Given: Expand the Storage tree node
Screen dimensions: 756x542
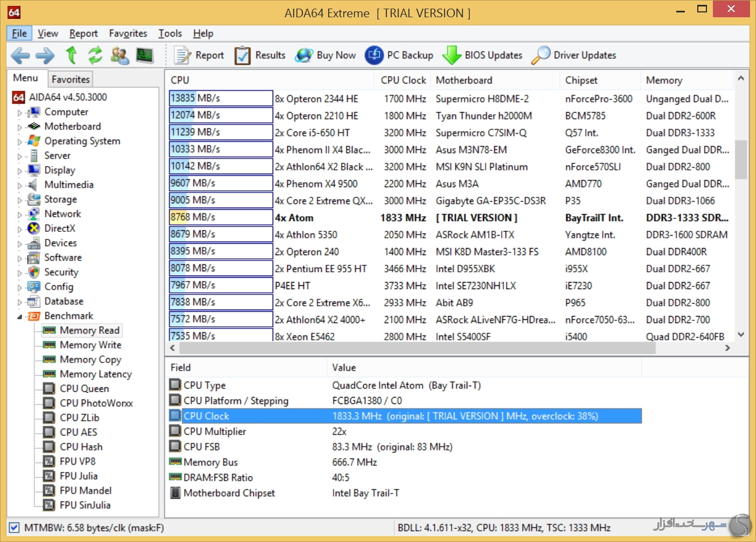Looking at the screenshot, I should coord(20,200).
